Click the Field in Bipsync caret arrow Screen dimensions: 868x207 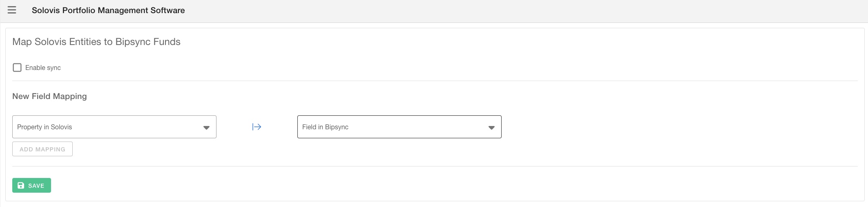(x=491, y=128)
